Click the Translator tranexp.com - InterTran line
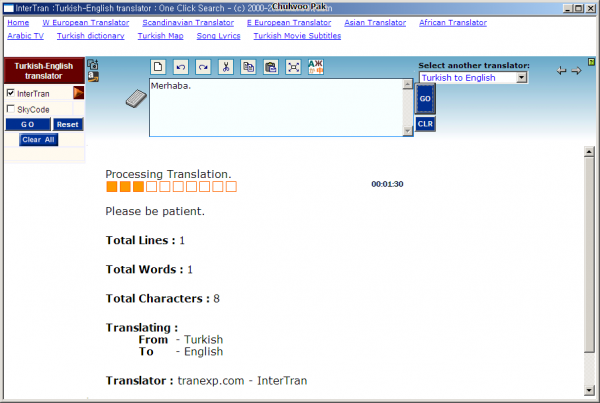 click(x=206, y=381)
